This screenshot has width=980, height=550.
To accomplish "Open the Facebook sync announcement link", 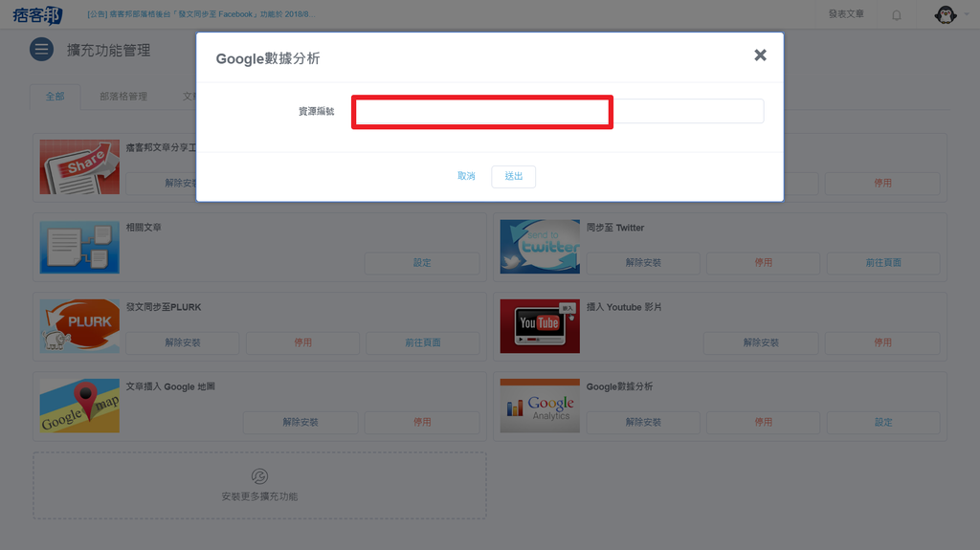I will [x=201, y=13].
